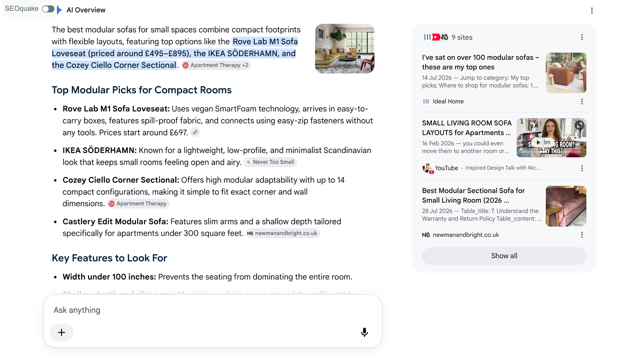The width and height of the screenshot is (621, 364).
Task: Open the 9 sites panel options menu
Action: pyautogui.click(x=582, y=37)
